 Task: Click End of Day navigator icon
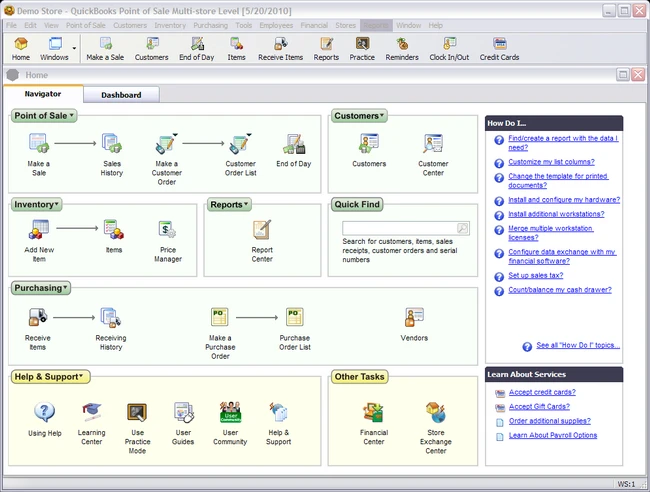click(x=294, y=144)
